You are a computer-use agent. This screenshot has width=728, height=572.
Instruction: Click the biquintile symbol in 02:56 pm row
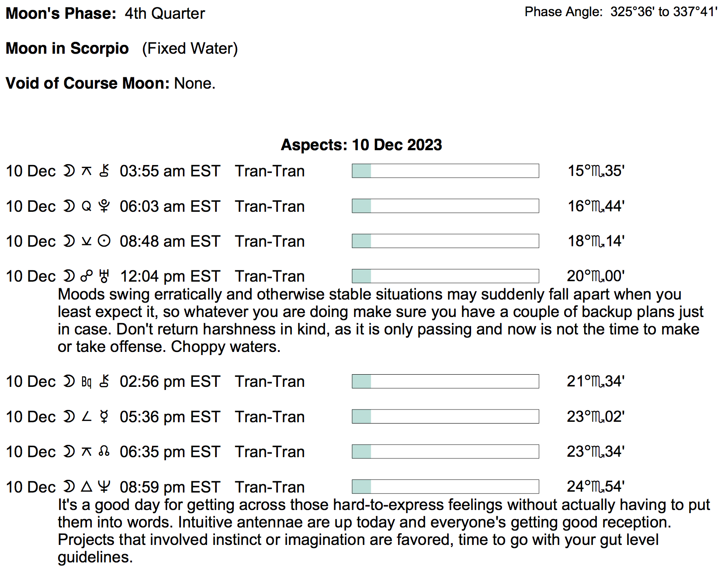87,382
